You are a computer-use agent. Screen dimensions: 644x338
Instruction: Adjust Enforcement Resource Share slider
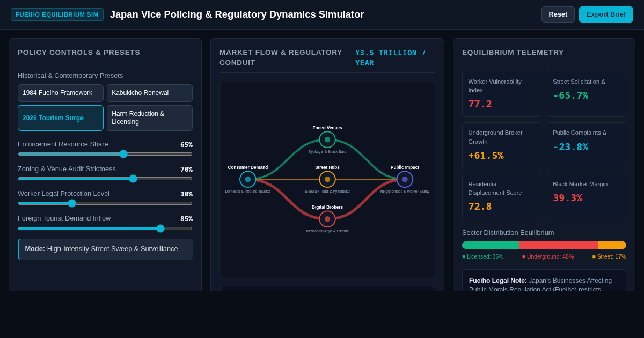[x=105, y=154]
